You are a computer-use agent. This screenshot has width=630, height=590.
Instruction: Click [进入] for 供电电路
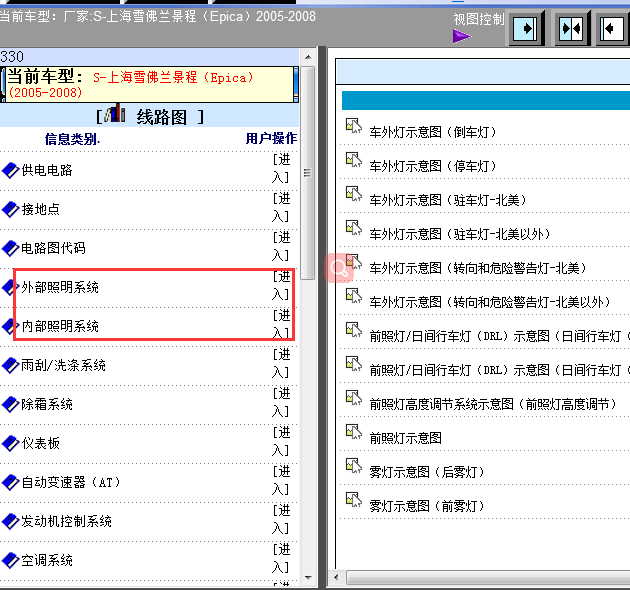(x=281, y=168)
